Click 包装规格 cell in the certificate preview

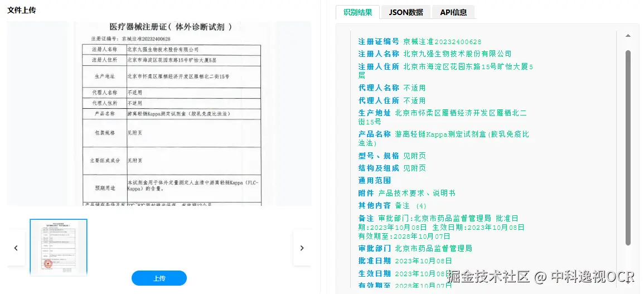coord(105,133)
